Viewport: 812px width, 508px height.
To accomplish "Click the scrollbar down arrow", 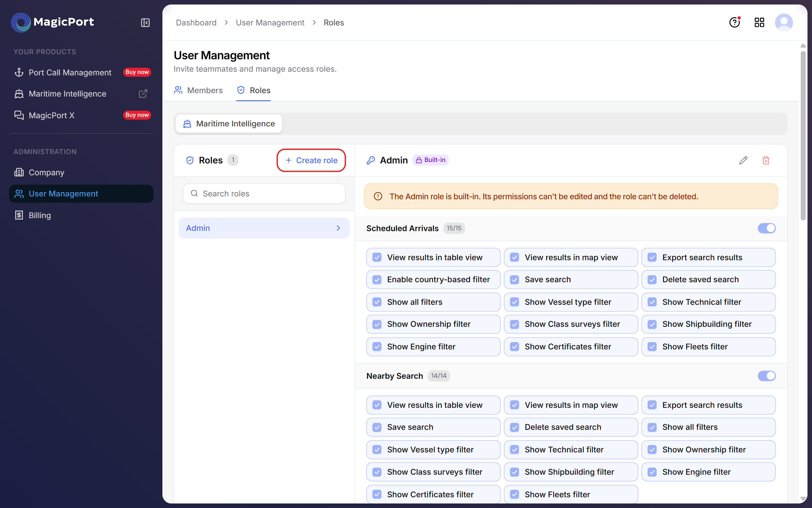I will tap(803, 499).
